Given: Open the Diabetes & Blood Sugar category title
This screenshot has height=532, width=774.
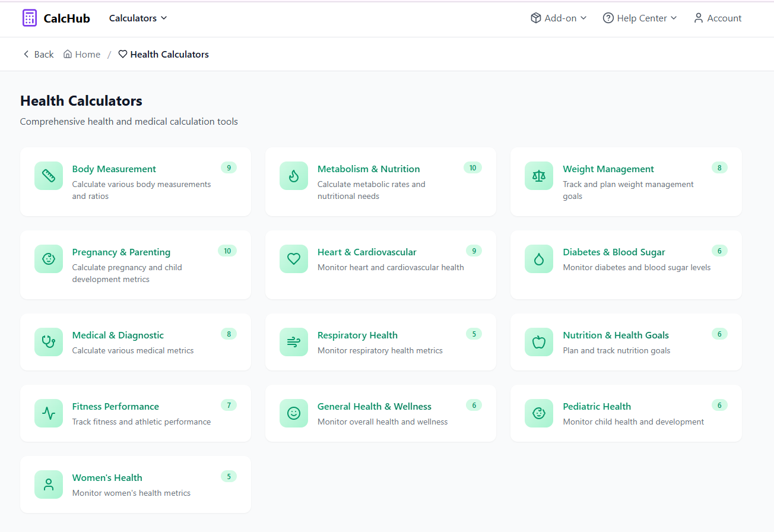Looking at the screenshot, I should click(x=614, y=252).
